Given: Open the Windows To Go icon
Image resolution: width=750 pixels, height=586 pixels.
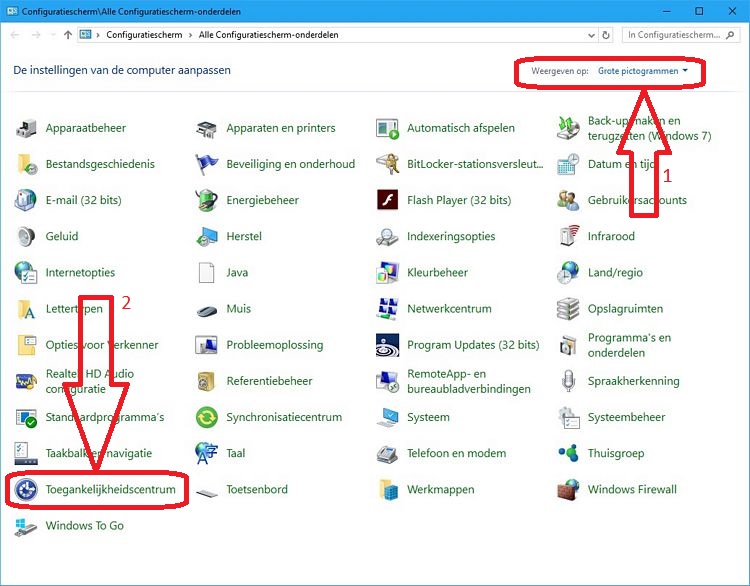Looking at the screenshot, I should coord(26,526).
